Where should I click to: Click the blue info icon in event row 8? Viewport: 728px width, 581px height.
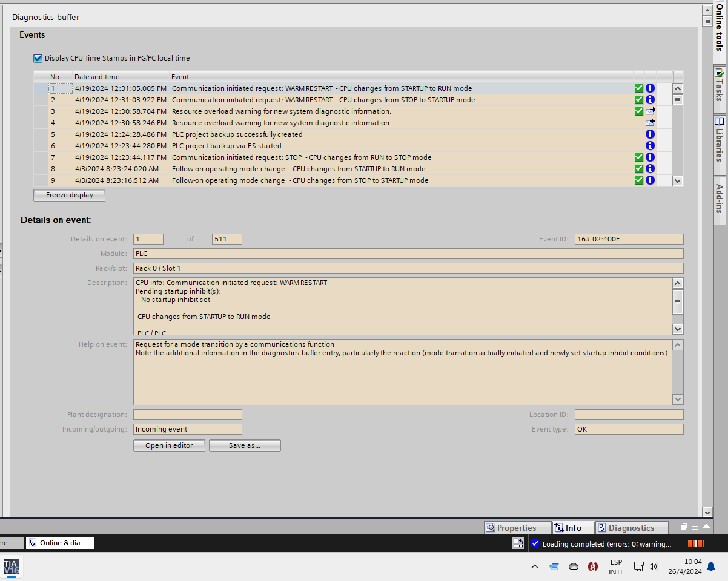pos(650,169)
